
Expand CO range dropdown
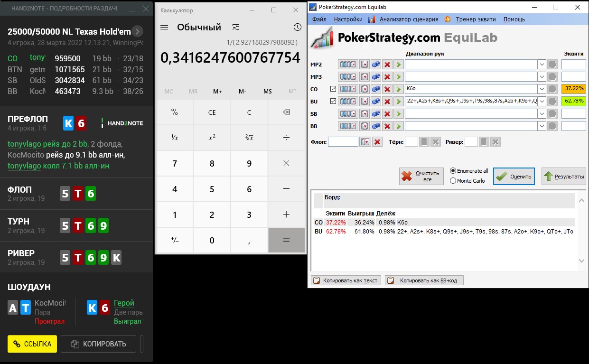coord(542,89)
